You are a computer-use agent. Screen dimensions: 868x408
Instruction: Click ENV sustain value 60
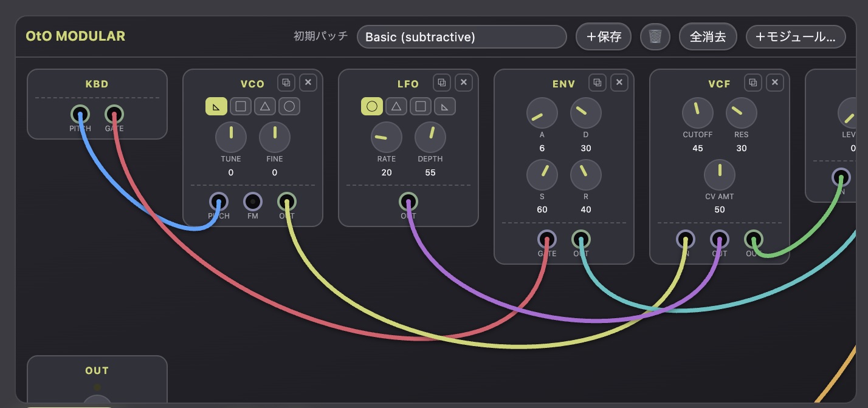542,209
